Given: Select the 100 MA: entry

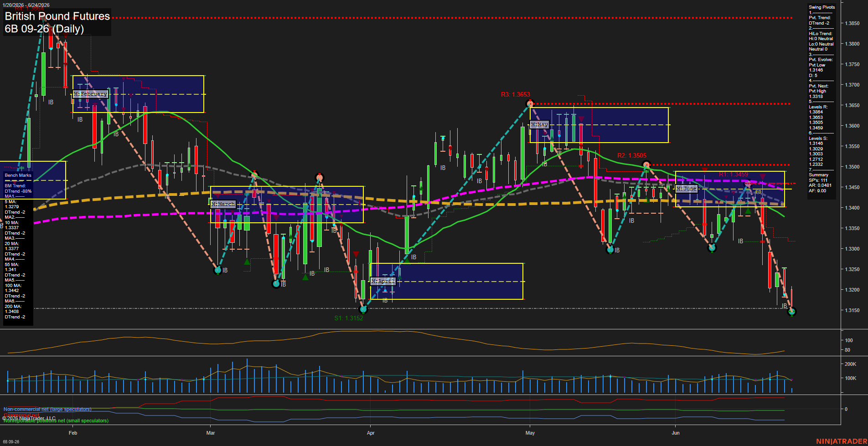Looking at the screenshot, I should (x=13, y=286).
